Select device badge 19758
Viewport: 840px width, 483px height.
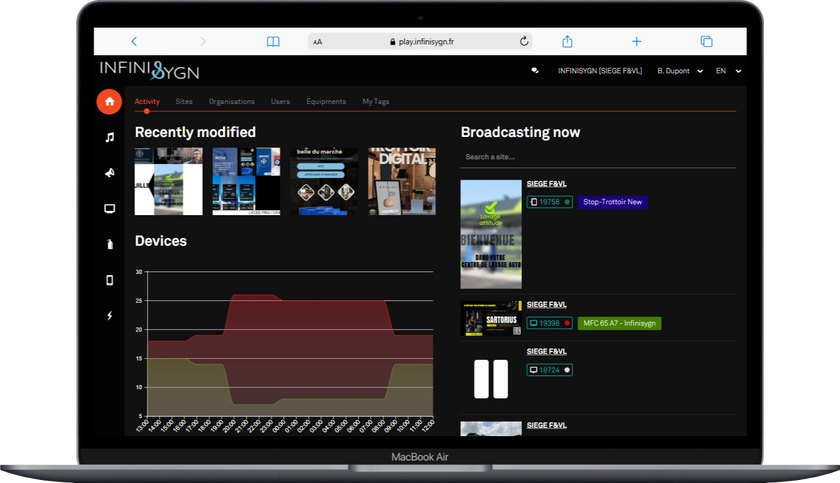click(x=549, y=202)
